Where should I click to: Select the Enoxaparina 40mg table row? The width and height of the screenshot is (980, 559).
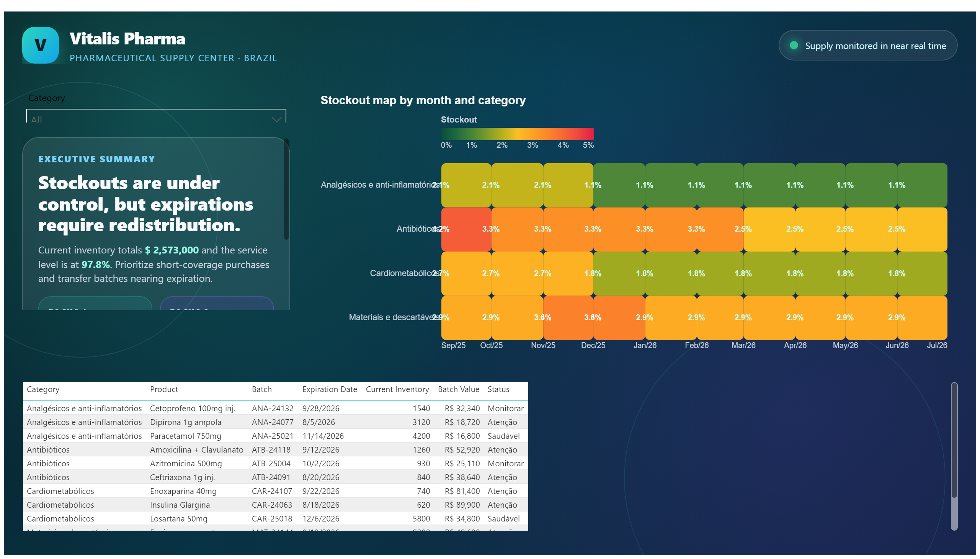point(275,491)
